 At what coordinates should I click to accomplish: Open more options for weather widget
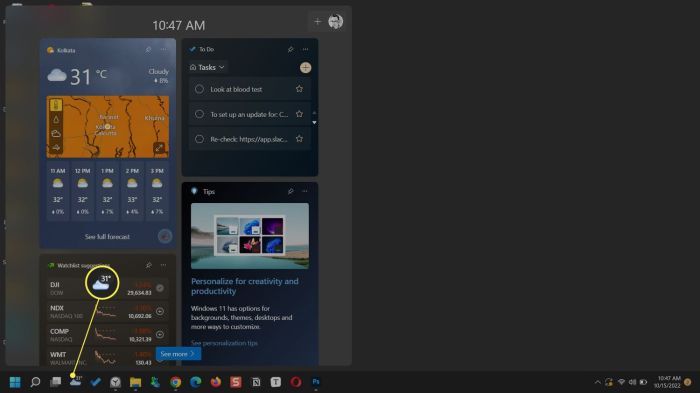(163, 50)
